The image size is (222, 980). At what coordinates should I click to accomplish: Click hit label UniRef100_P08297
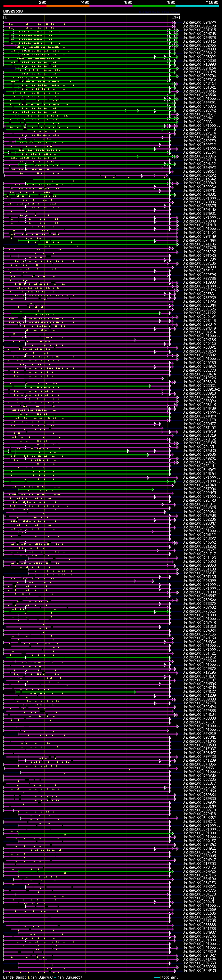[199, 252]
